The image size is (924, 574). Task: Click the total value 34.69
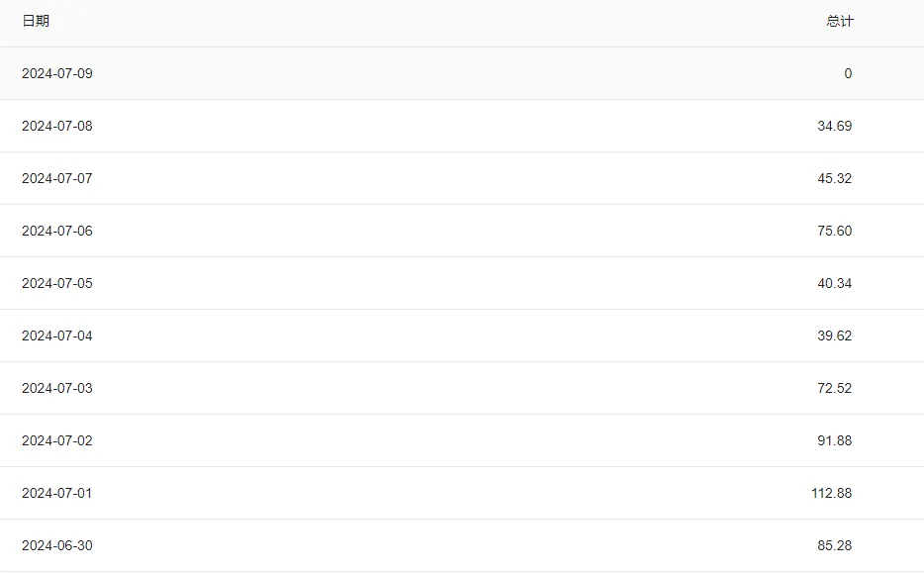click(x=834, y=126)
